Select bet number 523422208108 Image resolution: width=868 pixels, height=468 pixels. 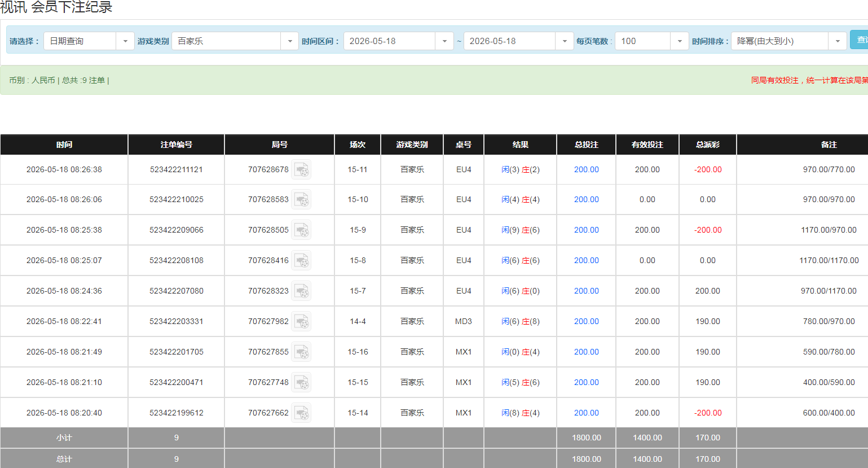point(177,260)
